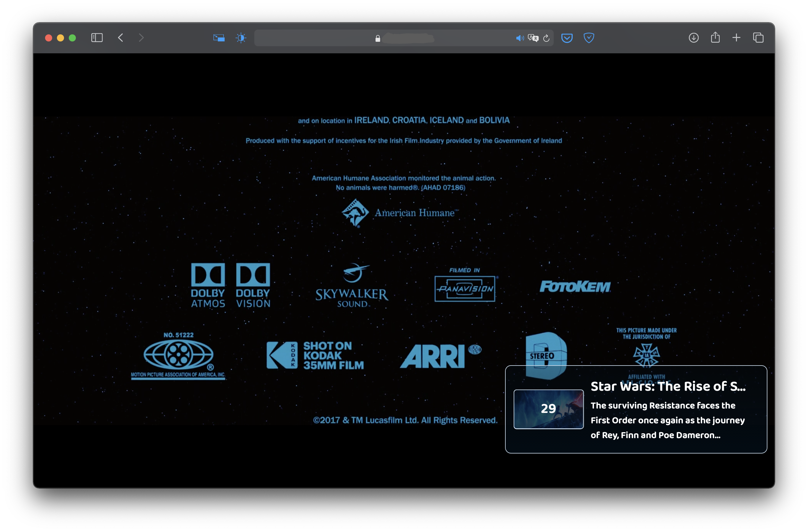
Task: Reload the current page
Action: tap(546, 38)
